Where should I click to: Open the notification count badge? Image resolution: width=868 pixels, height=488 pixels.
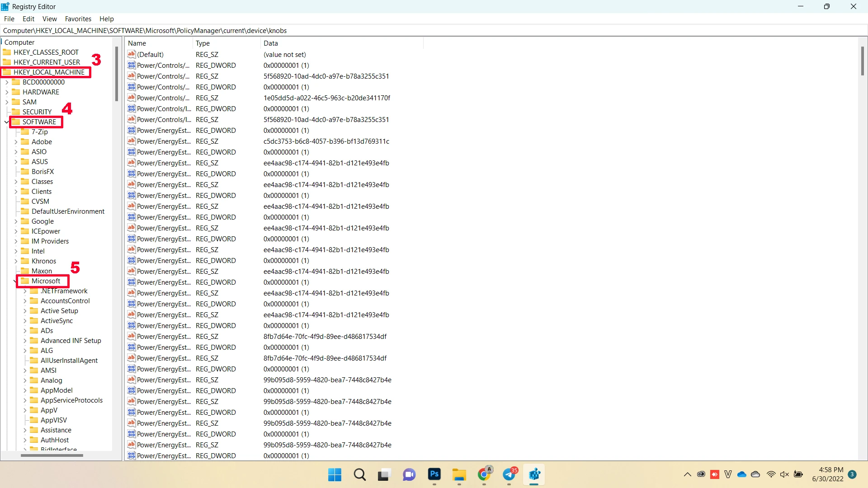coord(852,474)
